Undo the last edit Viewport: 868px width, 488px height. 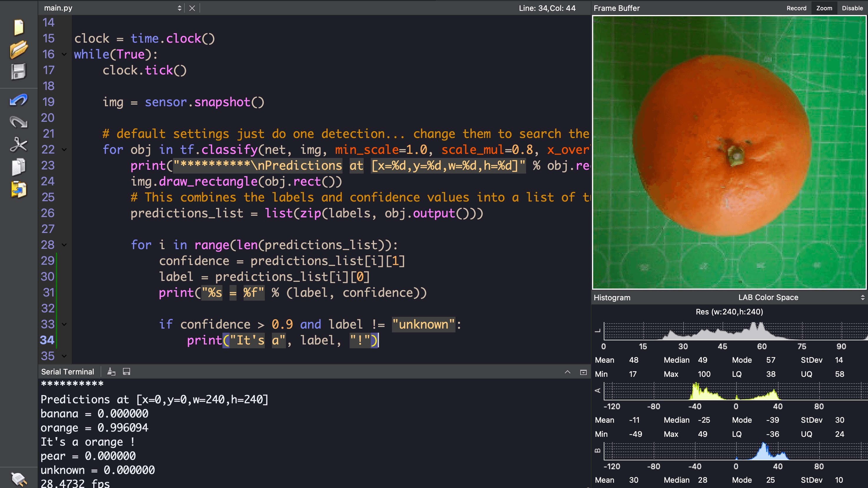point(19,100)
